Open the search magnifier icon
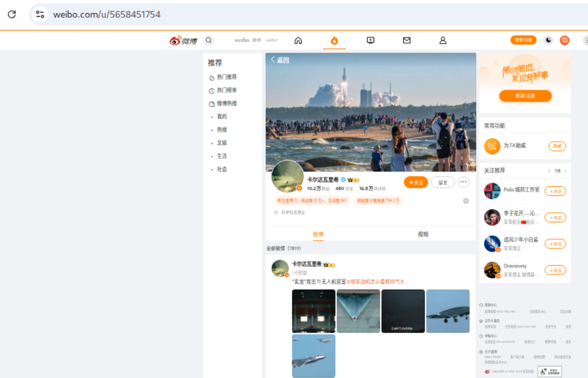 point(209,40)
